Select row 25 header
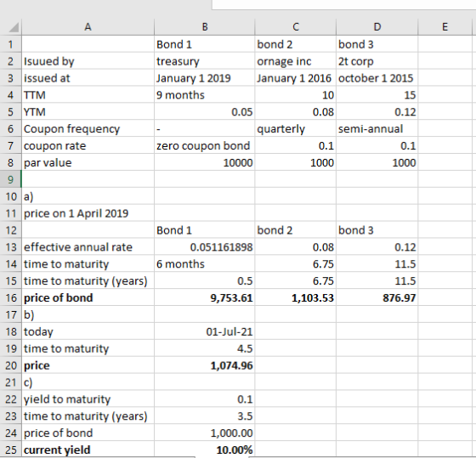This screenshot has width=476, height=458. (10, 450)
